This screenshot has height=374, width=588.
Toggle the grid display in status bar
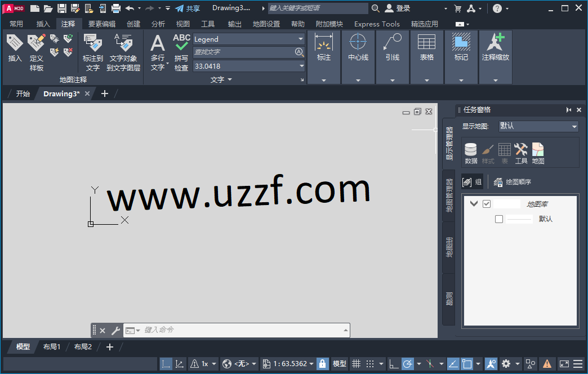(356, 364)
